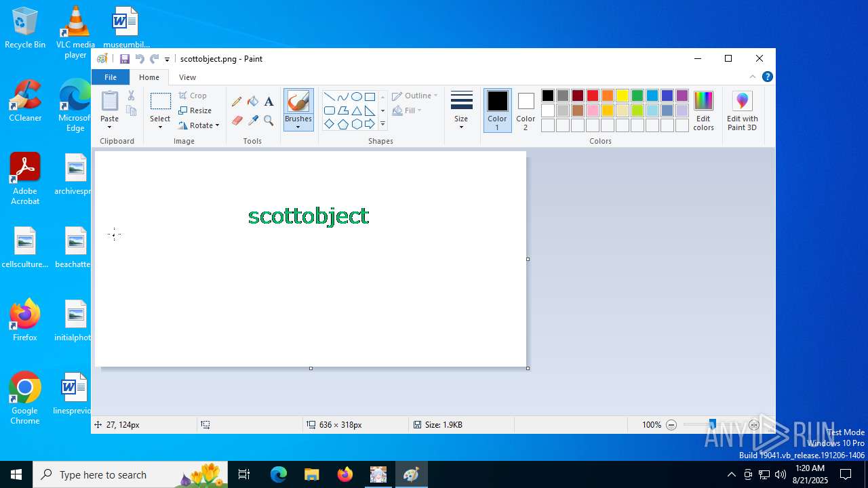Image resolution: width=868 pixels, height=488 pixels.
Task: Click zoom out minus button
Action: tap(671, 425)
